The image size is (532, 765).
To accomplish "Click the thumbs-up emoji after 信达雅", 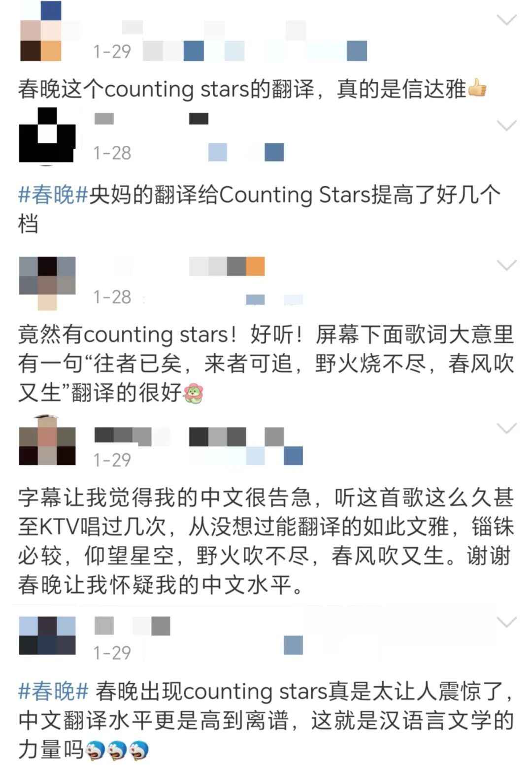I will click(x=477, y=89).
